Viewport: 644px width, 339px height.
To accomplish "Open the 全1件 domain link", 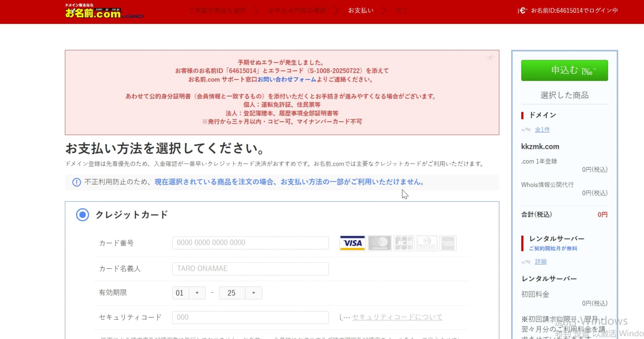I will [542, 129].
